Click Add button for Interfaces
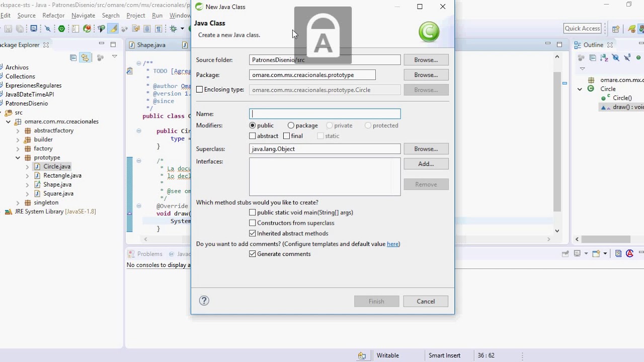 click(426, 164)
